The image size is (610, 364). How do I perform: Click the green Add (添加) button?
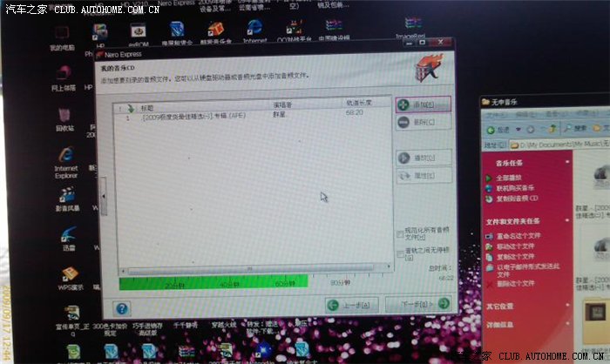[x=423, y=104]
